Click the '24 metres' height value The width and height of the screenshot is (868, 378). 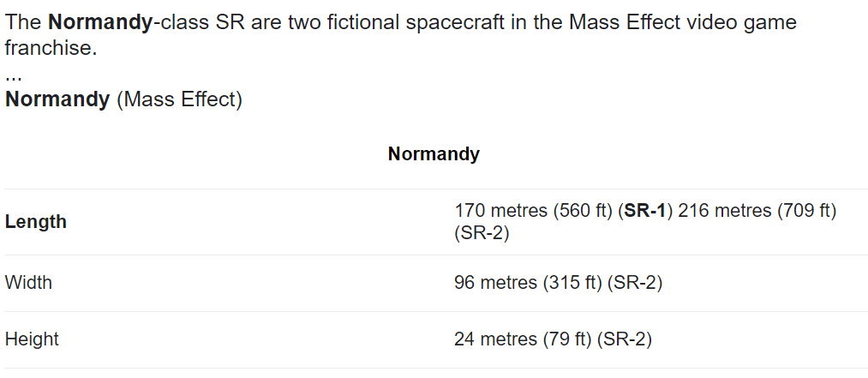(x=495, y=339)
